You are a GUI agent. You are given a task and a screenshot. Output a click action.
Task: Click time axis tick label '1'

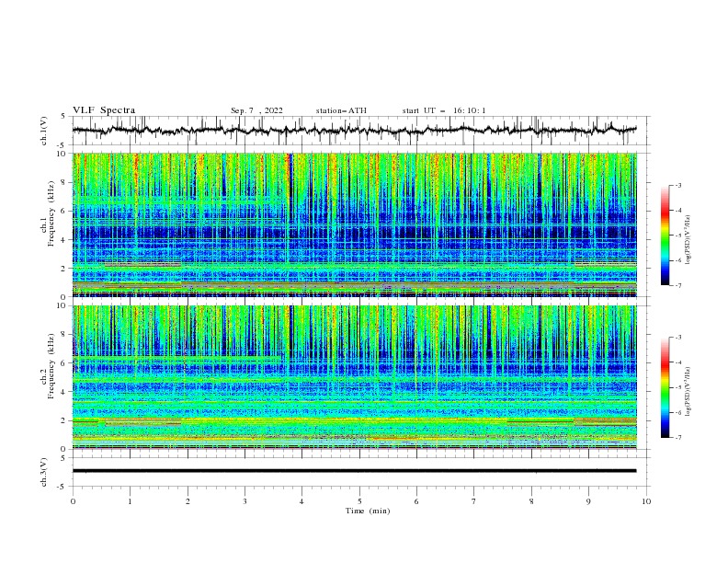tap(130, 501)
